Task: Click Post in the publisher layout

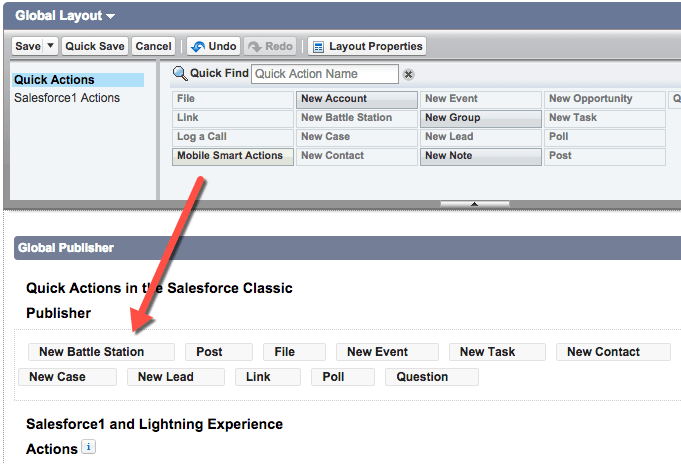Action: (218, 352)
